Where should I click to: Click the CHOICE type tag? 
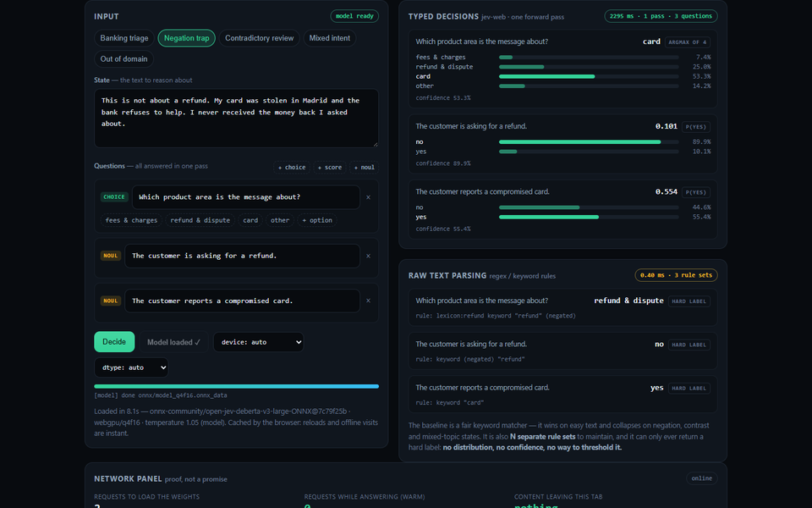[x=114, y=197]
